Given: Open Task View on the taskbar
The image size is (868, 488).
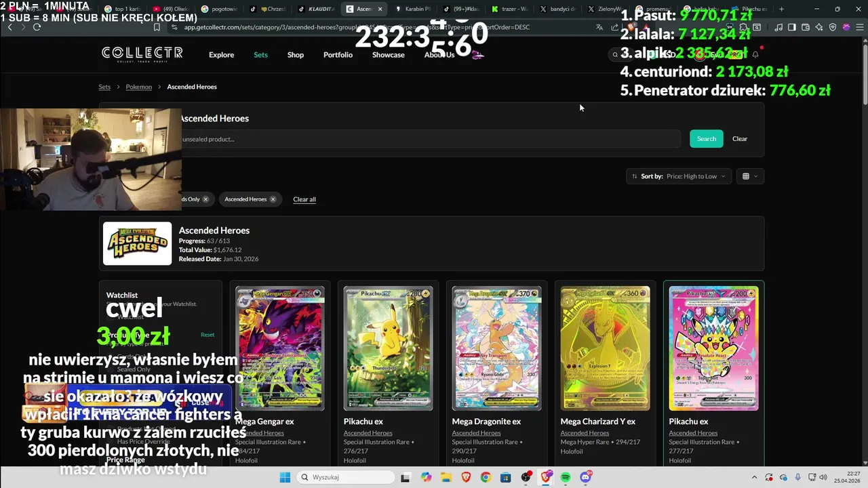Looking at the screenshot, I should coord(406,477).
